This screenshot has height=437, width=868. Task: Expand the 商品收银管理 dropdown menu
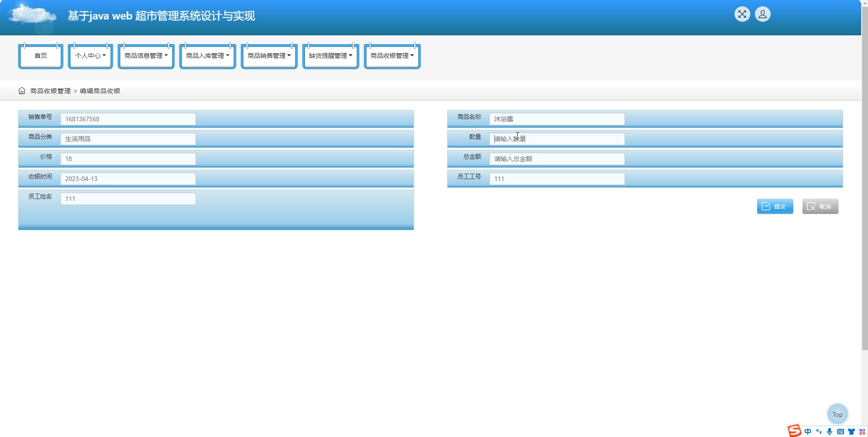392,56
